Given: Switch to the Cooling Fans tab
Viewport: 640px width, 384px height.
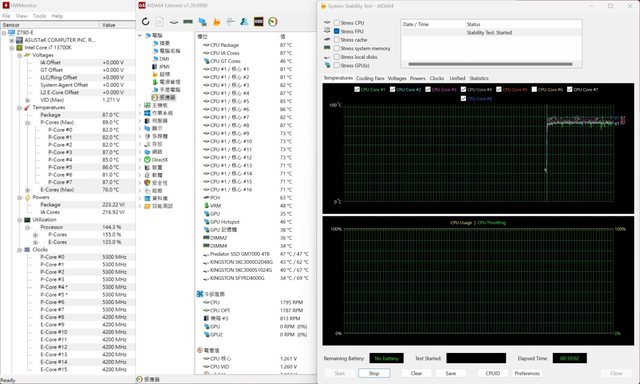Looking at the screenshot, I should point(370,78).
